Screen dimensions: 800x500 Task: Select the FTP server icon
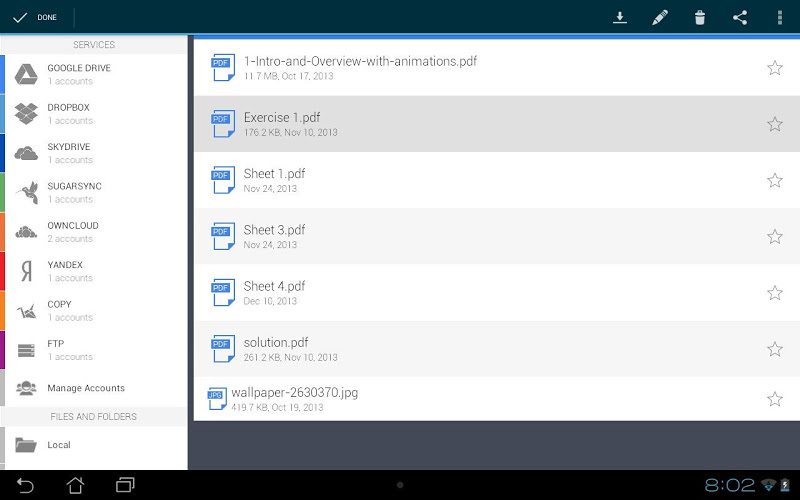(26, 350)
